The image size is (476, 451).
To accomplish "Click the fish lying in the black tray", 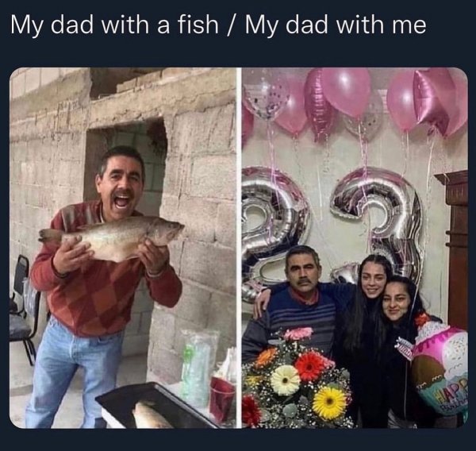I will point(151,415).
